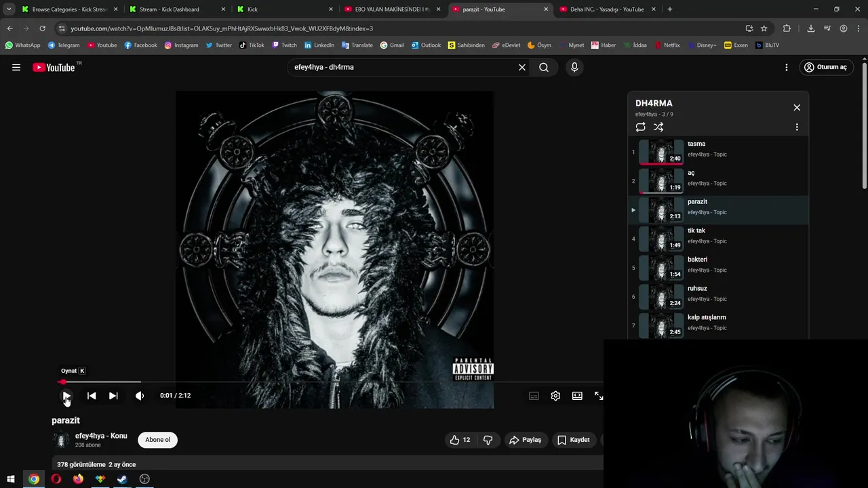The height and width of the screenshot is (488, 868).
Task: Open the YouTube hamburger guide menu
Action: pyautogui.click(x=16, y=67)
